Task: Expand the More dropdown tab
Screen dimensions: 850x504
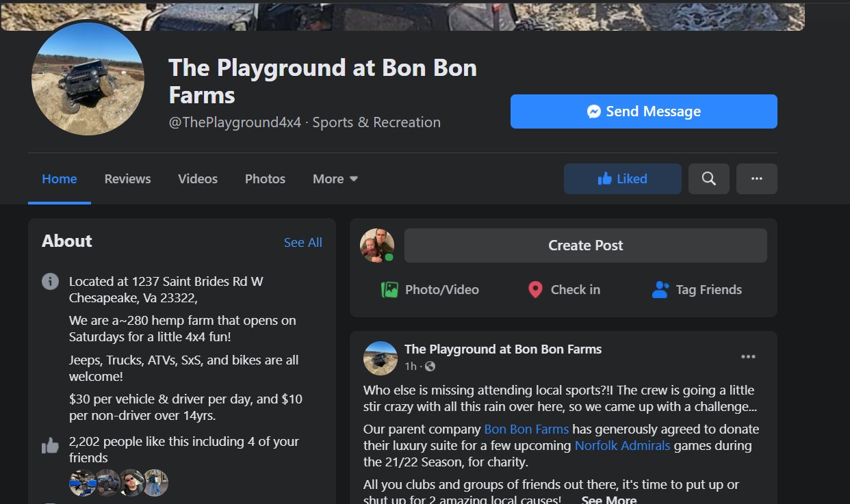Action: [x=335, y=179]
